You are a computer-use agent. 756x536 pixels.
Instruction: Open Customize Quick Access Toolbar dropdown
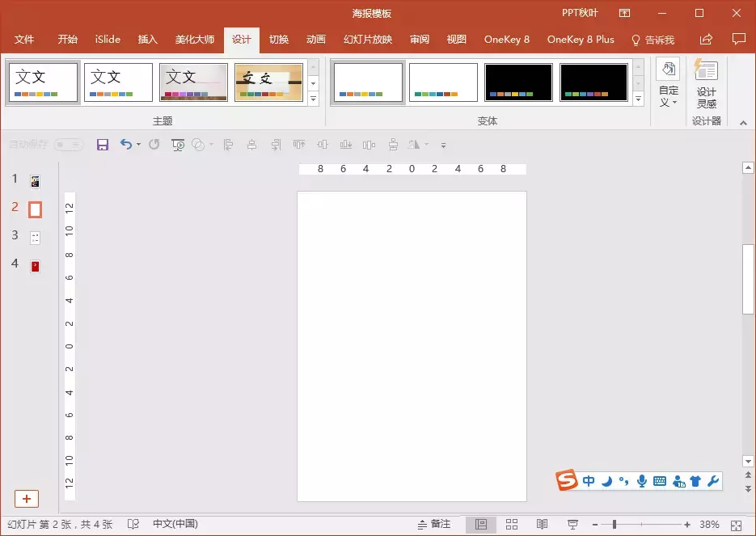pos(443,145)
